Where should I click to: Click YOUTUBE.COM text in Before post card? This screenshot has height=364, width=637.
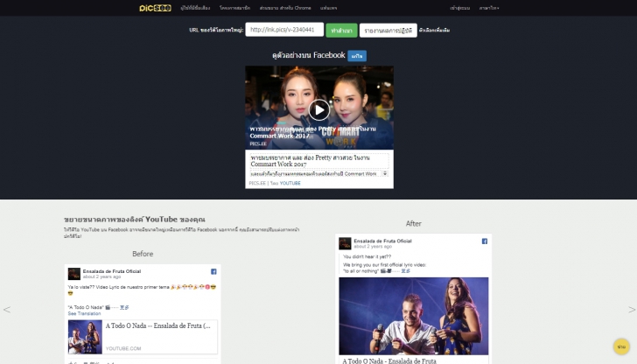point(123,348)
